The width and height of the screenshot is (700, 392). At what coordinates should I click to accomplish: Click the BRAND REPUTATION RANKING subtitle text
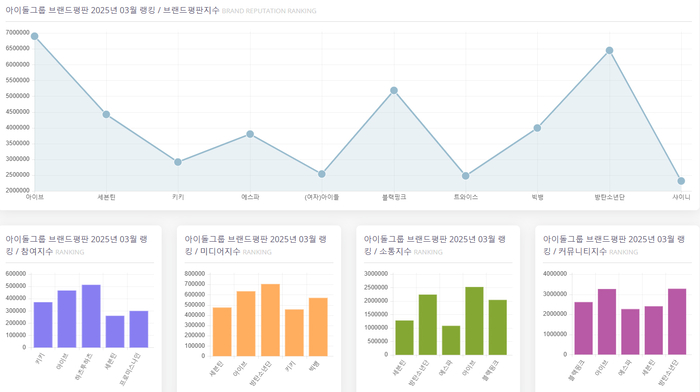[x=269, y=11]
